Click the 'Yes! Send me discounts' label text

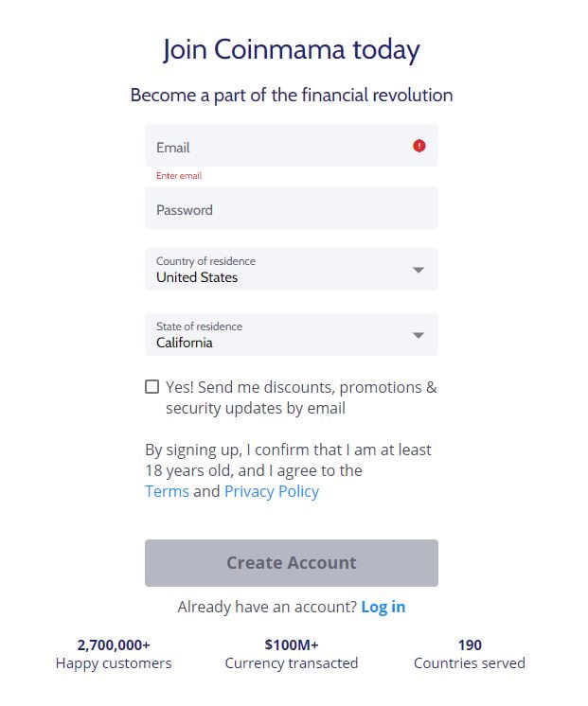(301, 397)
